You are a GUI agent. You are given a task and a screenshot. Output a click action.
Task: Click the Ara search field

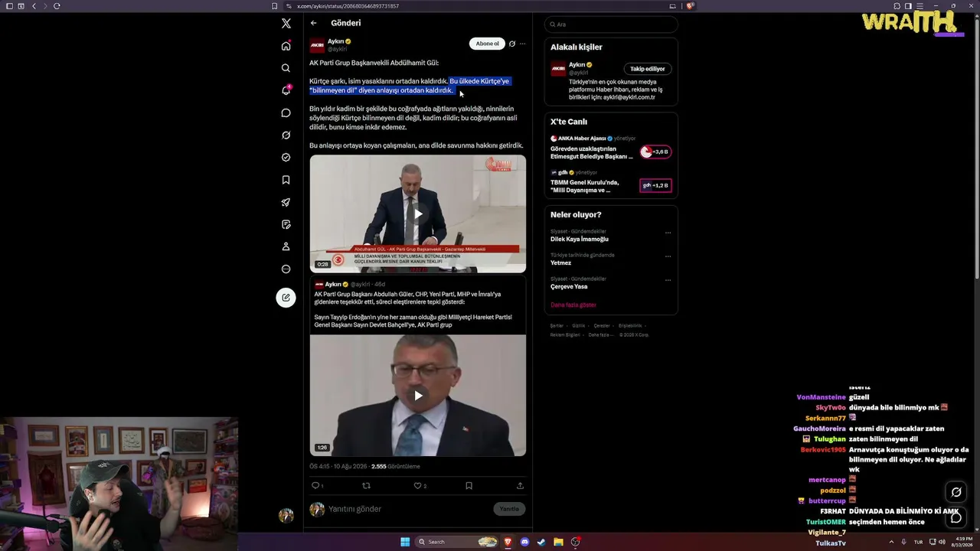611,24
